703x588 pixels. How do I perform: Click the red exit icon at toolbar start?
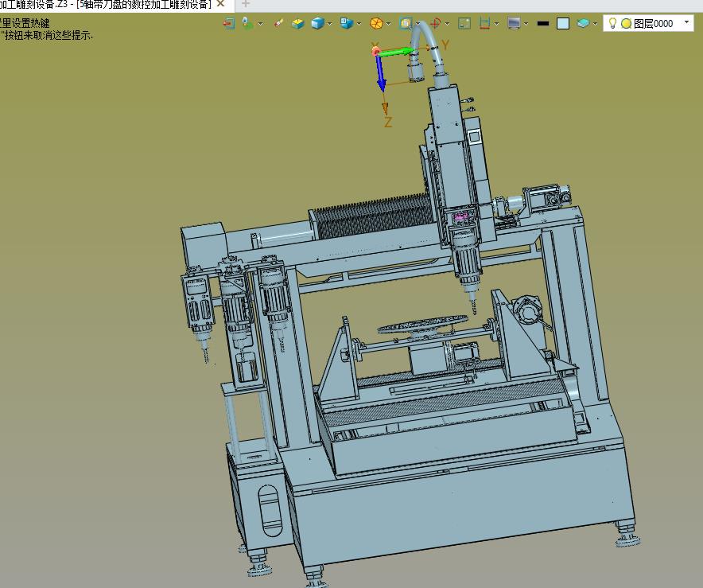coord(229,23)
